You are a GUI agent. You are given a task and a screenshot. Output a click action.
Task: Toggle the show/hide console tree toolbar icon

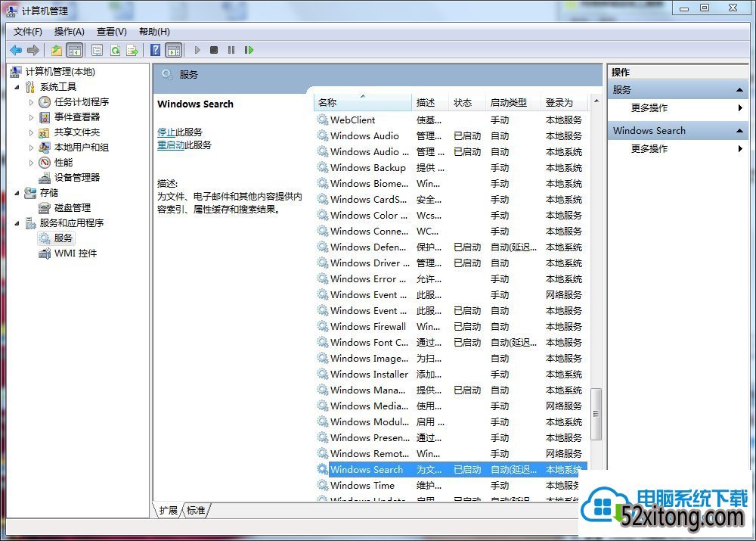74,50
